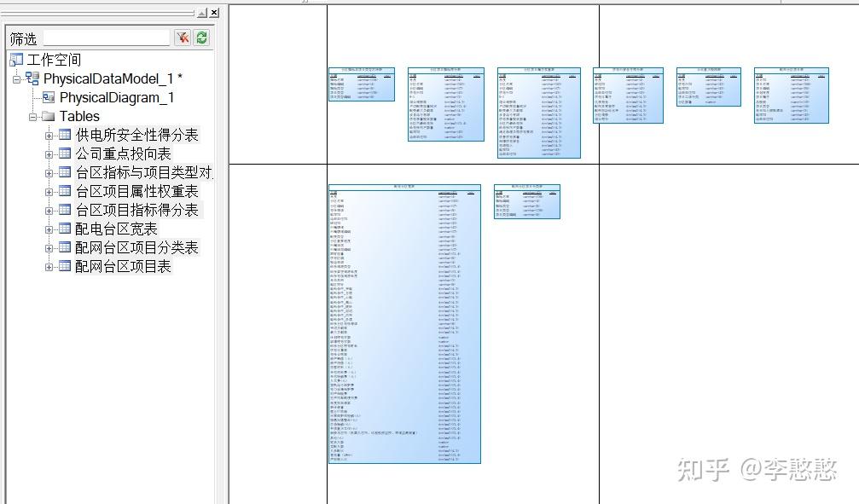Click the 配网台区项目分类表 table icon
The image size is (859, 504).
tap(64, 246)
